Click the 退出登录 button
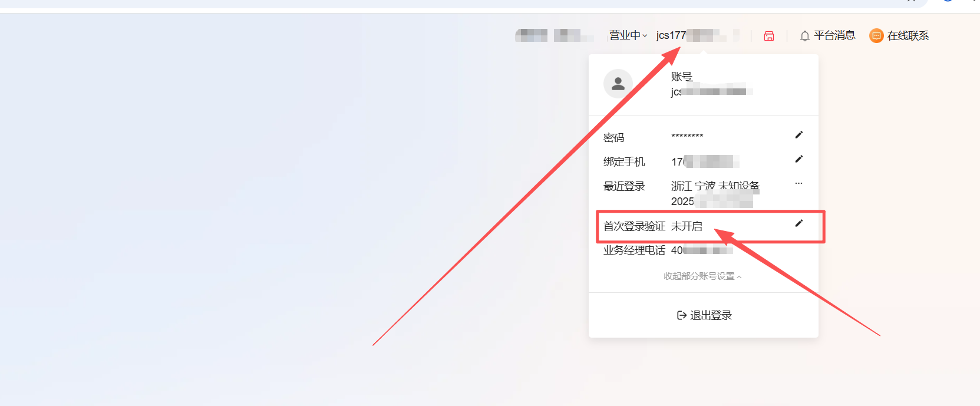Viewport: 980px width, 406px height. (704, 315)
